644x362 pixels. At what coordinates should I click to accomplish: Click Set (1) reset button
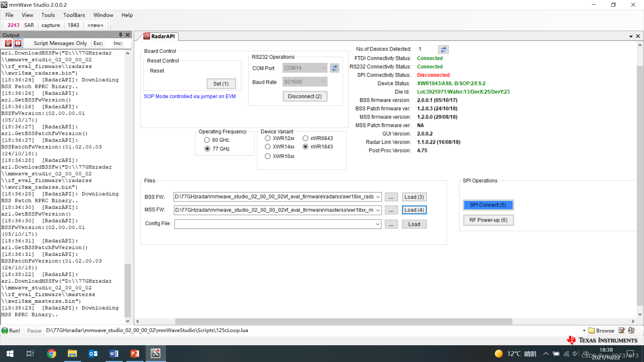(x=221, y=84)
